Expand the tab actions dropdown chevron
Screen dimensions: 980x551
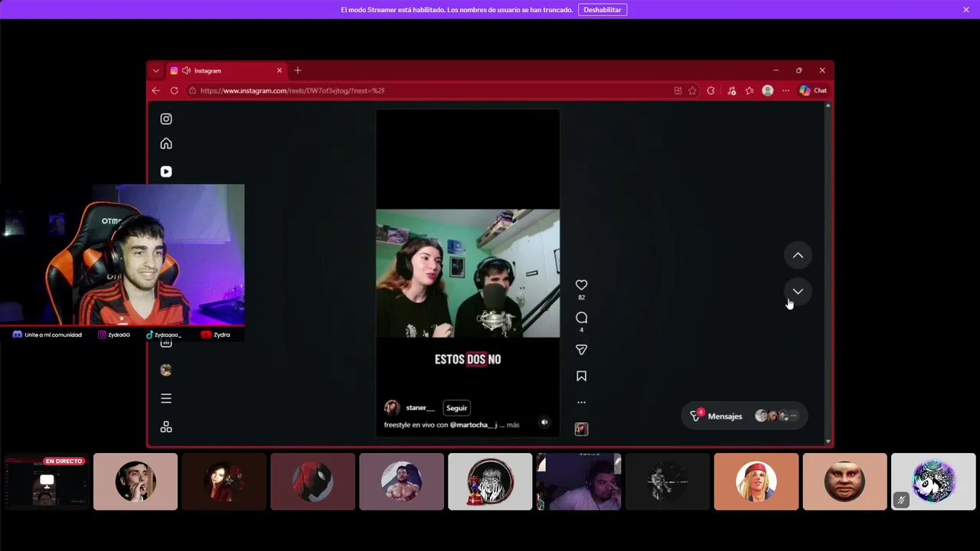click(x=156, y=70)
